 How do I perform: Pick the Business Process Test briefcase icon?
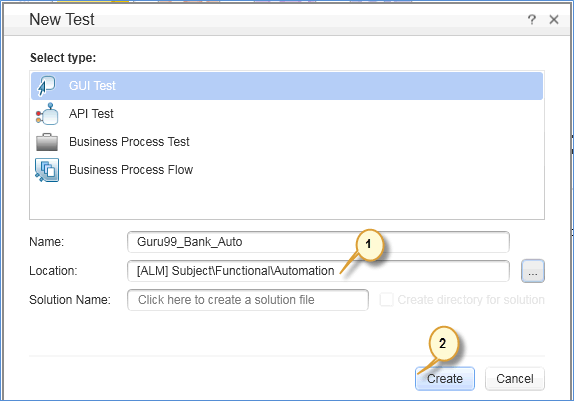pos(47,142)
